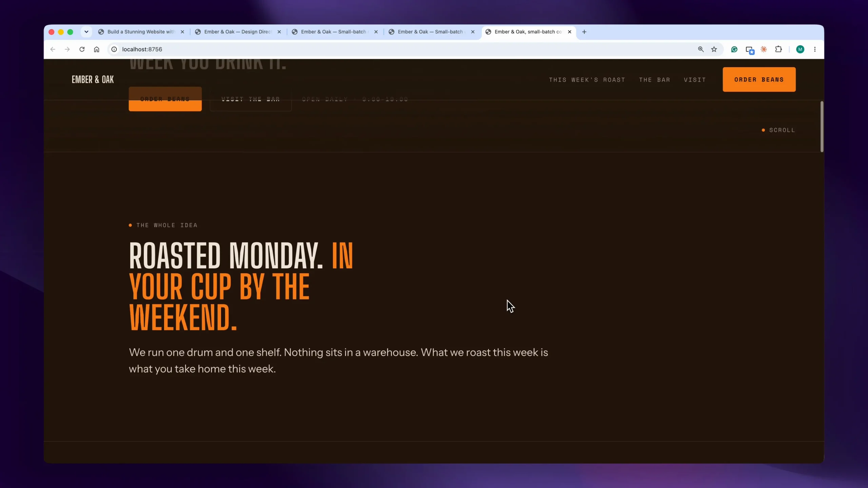Click Order Beans button in navigation header
This screenshot has width=868, height=488.
[759, 80]
